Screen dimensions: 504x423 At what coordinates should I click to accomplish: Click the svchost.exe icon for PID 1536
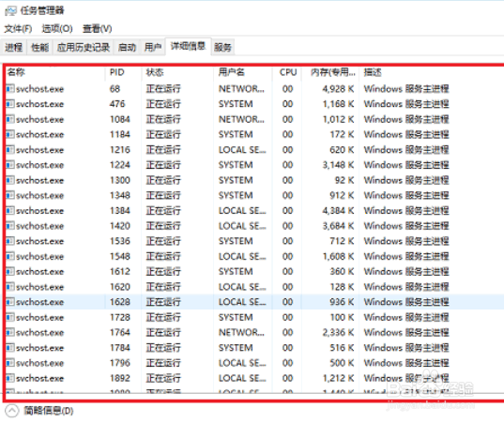[10, 241]
